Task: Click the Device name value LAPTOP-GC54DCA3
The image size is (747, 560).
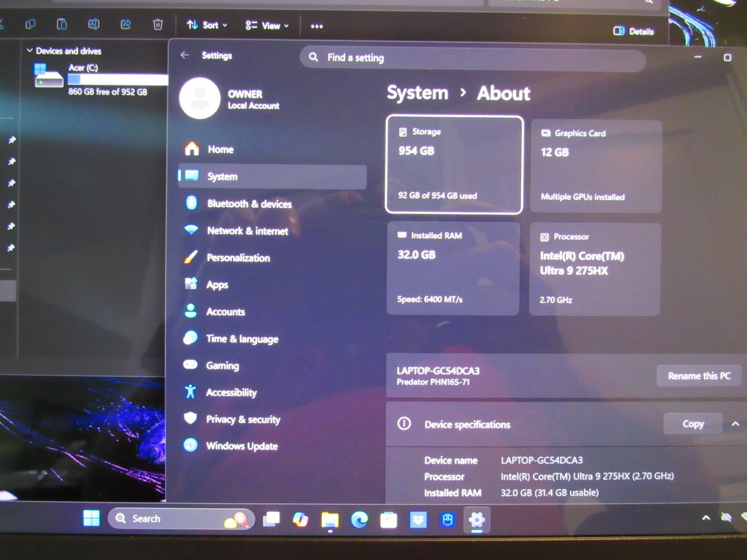Action: click(542, 460)
